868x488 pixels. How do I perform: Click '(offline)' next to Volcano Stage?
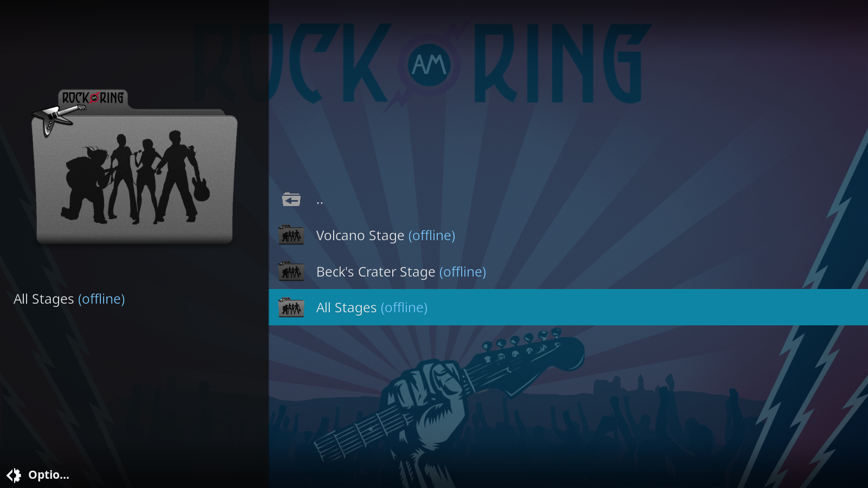[x=432, y=236]
